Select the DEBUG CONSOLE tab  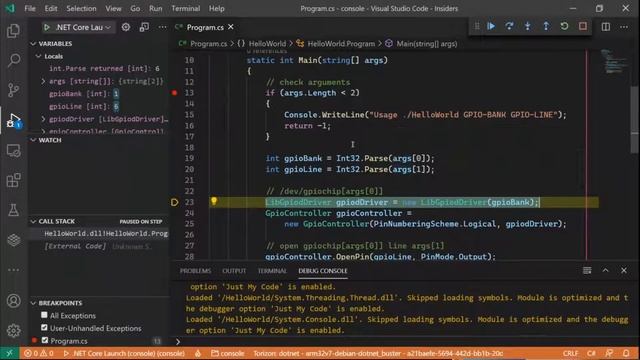click(x=323, y=271)
